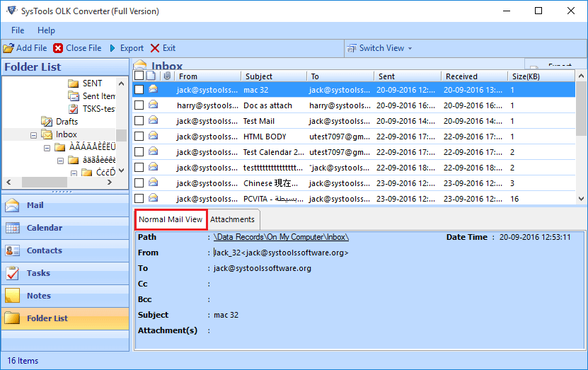Click the folder tree scroll-left arrow

8,183
